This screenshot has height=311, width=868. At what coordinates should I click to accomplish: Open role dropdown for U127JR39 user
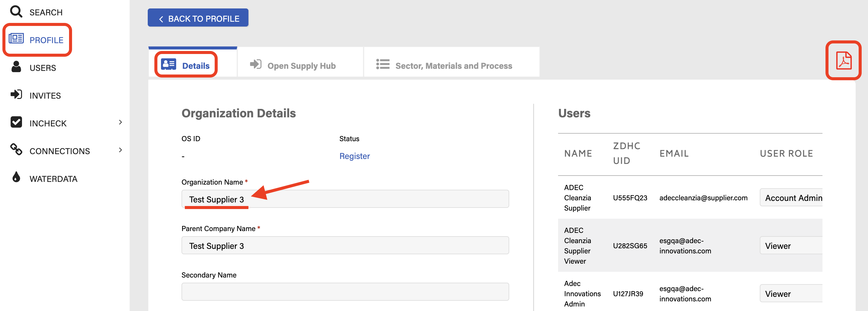tap(791, 294)
